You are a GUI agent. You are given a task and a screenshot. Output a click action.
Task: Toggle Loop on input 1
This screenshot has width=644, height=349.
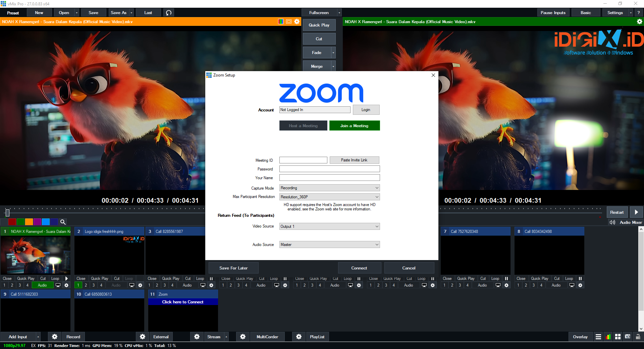(55, 279)
